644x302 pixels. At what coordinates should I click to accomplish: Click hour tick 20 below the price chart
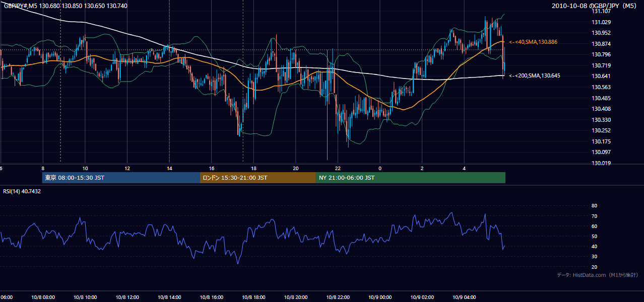point(296,168)
